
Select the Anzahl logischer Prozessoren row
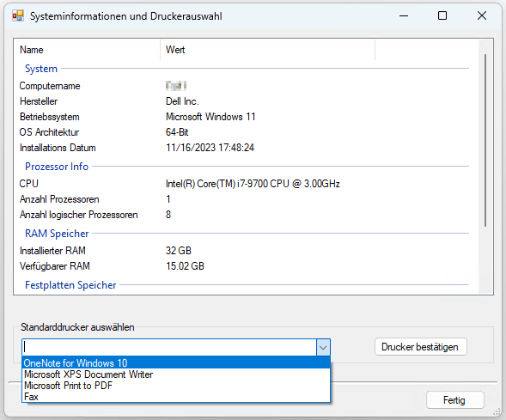pyautogui.click(x=247, y=215)
